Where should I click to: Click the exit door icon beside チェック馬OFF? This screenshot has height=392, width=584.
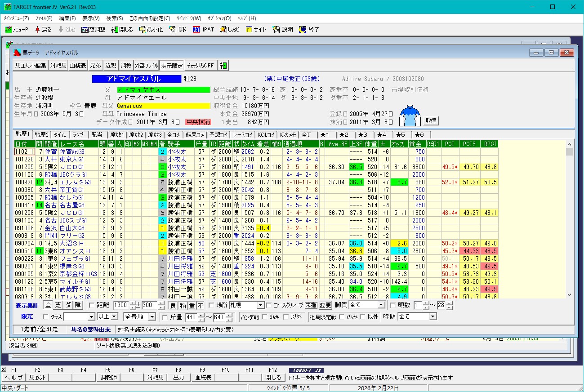pyautogui.click(x=223, y=66)
